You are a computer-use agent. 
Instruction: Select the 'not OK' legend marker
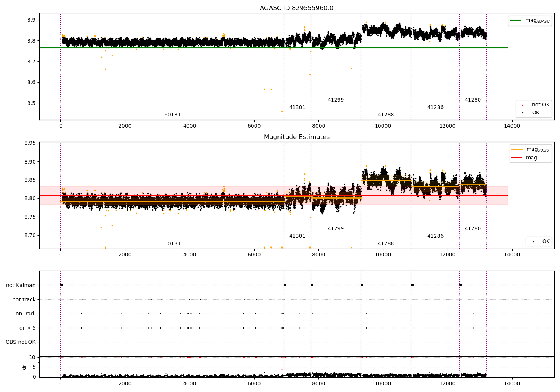coord(523,105)
